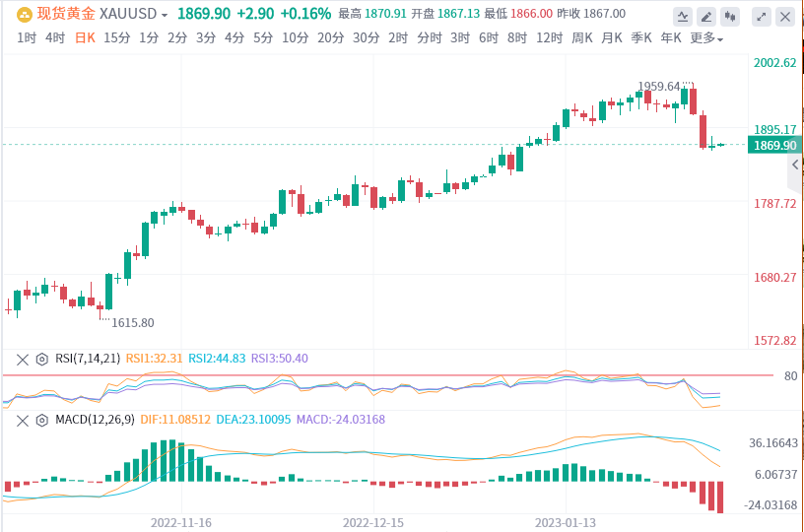This screenshot has height=532, width=804.
Task: Click the RSI2:44.83 value
Action: click(217, 359)
